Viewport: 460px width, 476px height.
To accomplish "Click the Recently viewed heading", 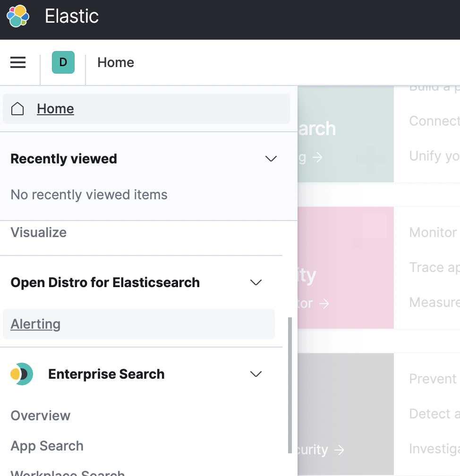I will (64, 159).
